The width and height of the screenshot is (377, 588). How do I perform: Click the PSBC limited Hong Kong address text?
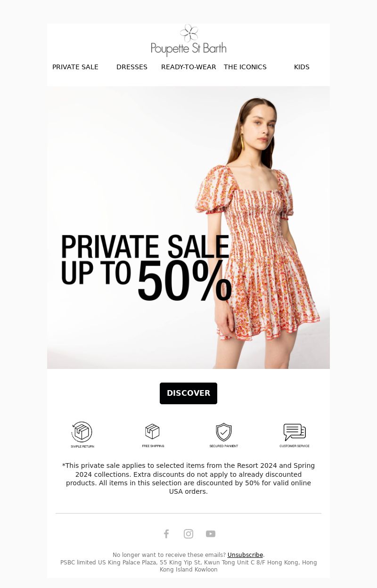[188, 566]
